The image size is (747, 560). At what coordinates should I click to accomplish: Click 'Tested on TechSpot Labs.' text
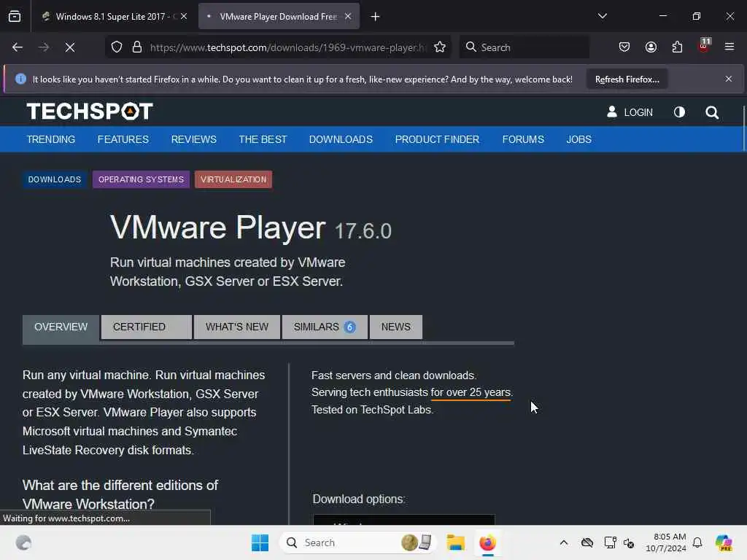coord(372,410)
